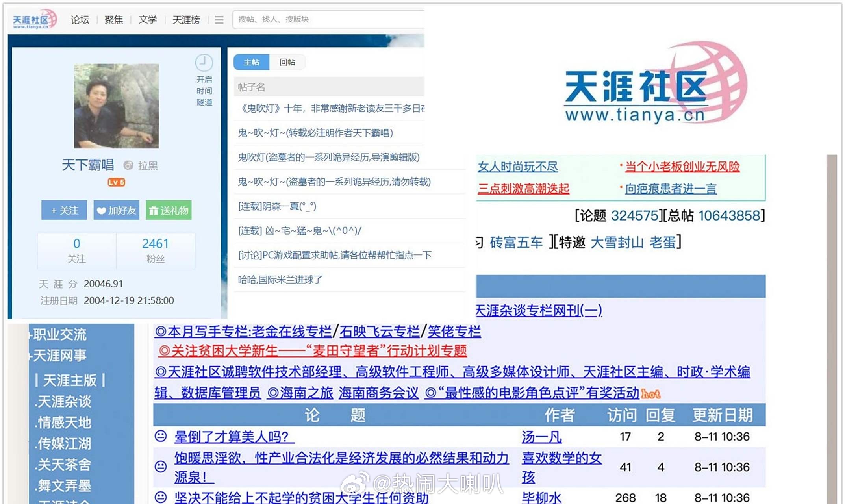Viewport: 845px width, 504px height.
Task: Select 舞文弄墨 in the left sidebar
Action: (64, 485)
